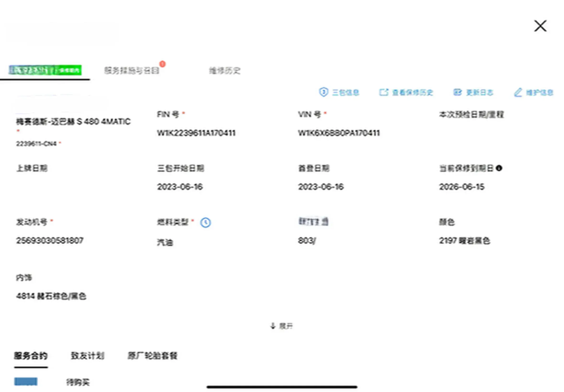Viewport: 564px width, 392px height.
Task: Close the vehicle details panel
Action: click(x=540, y=26)
